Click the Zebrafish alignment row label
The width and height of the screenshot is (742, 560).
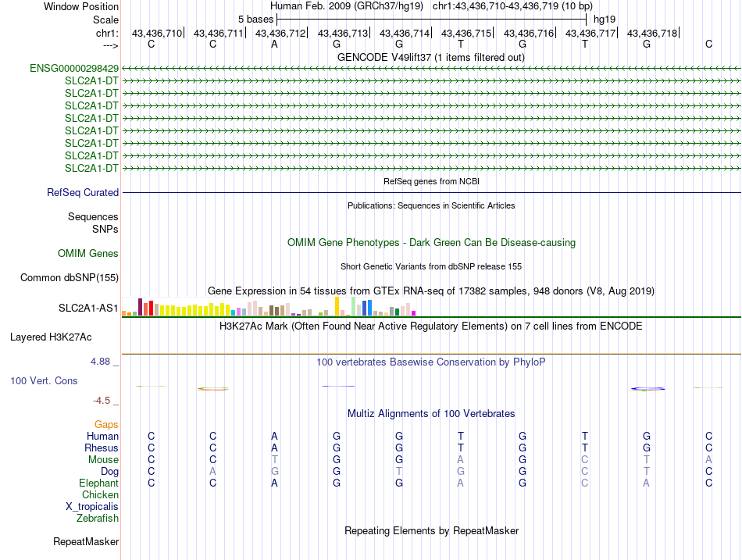(x=98, y=519)
